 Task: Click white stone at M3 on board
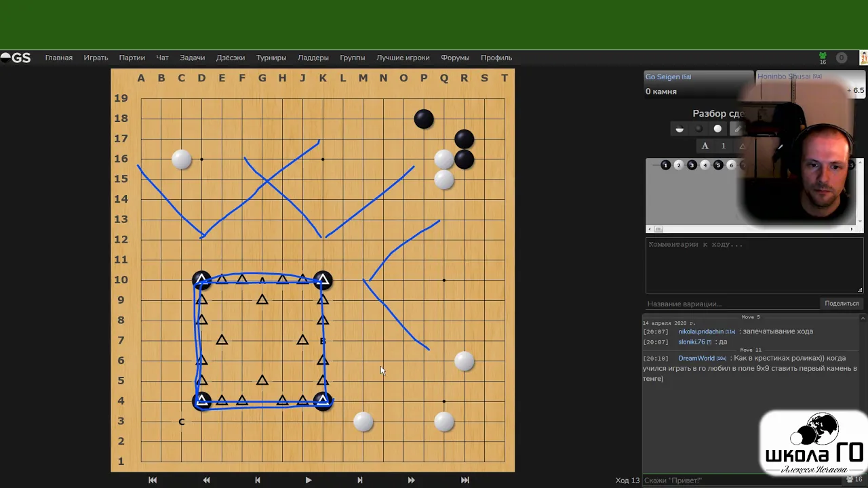pos(363,422)
